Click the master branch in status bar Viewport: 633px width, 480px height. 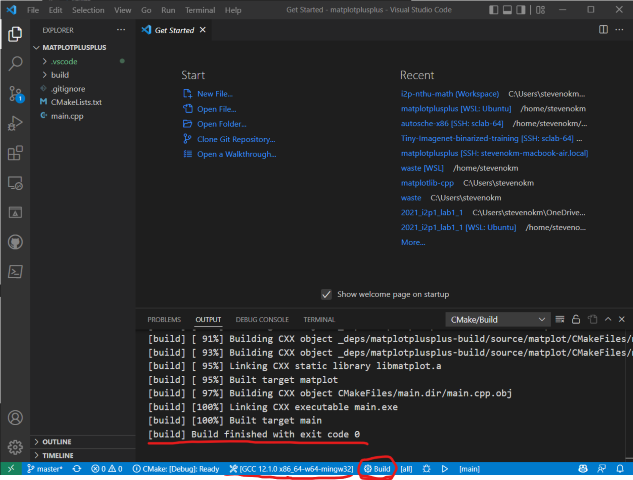[x=45, y=469]
